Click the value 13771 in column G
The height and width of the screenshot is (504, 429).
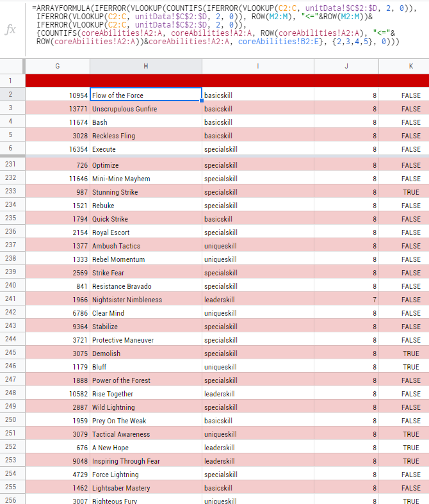tap(78, 110)
